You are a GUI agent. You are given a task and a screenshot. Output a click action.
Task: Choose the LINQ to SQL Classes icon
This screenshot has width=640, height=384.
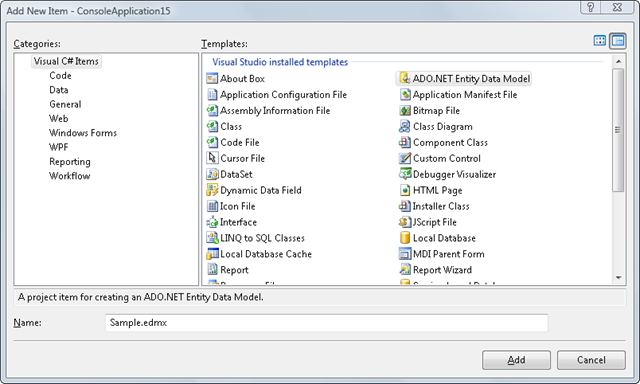212,238
